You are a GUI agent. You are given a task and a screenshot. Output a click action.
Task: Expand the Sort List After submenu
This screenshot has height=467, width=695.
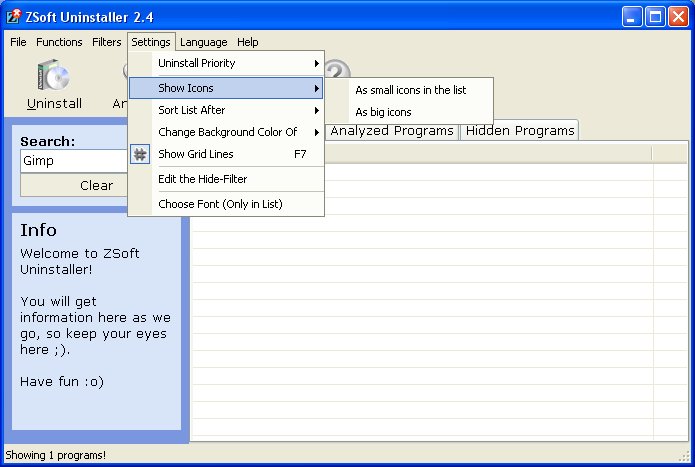click(226, 110)
